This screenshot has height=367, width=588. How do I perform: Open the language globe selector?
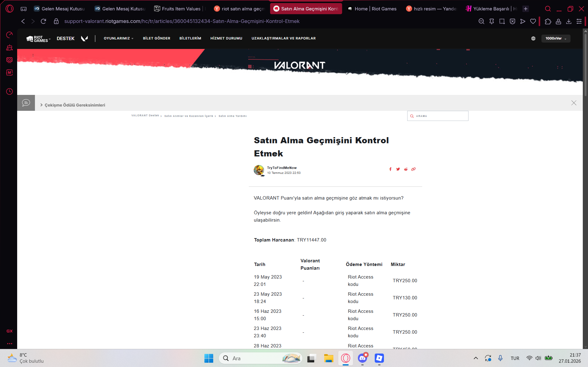533,39
